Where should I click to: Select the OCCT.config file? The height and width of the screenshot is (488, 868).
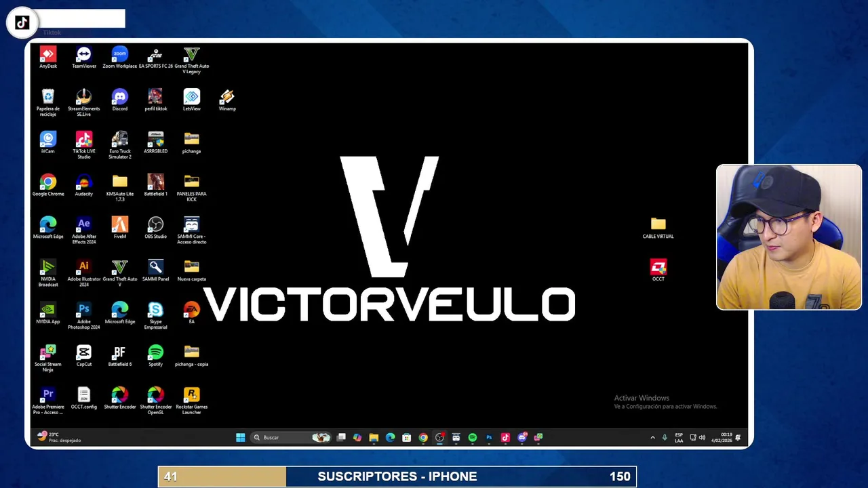click(84, 399)
